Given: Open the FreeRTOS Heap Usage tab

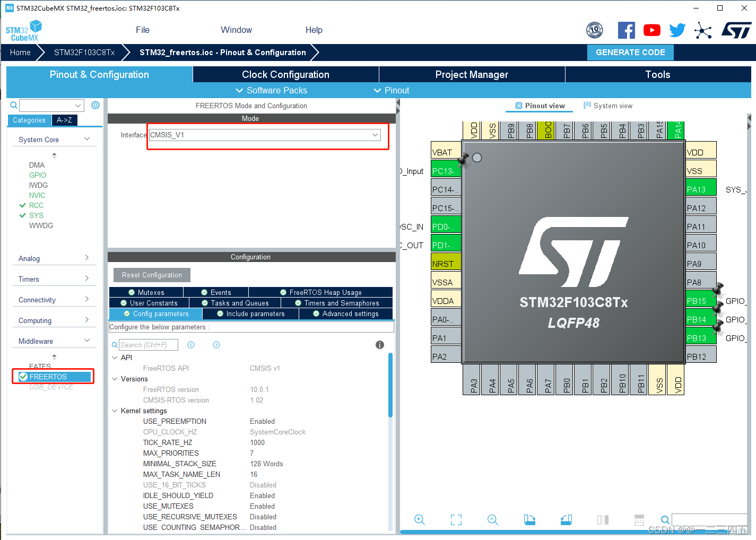Looking at the screenshot, I should pyautogui.click(x=320, y=292).
